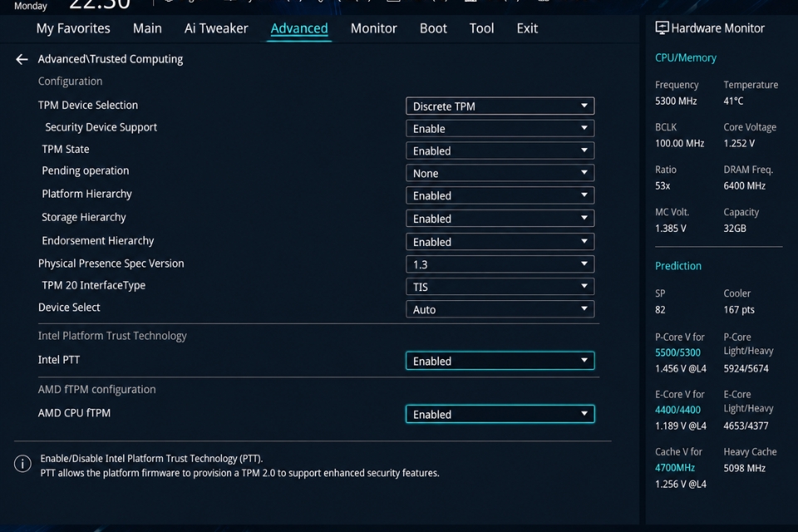Image resolution: width=798 pixels, height=532 pixels.
Task: Click the 41°C temperature value
Action: coord(733,101)
